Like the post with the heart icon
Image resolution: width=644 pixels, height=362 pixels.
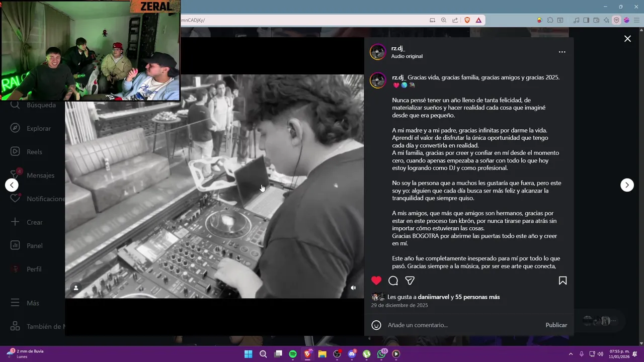coord(376,281)
